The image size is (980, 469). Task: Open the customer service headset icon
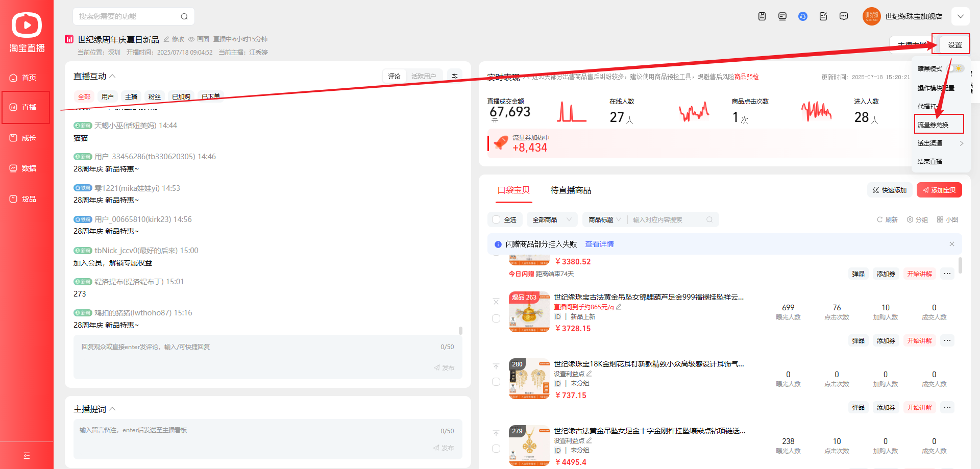click(x=802, y=16)
